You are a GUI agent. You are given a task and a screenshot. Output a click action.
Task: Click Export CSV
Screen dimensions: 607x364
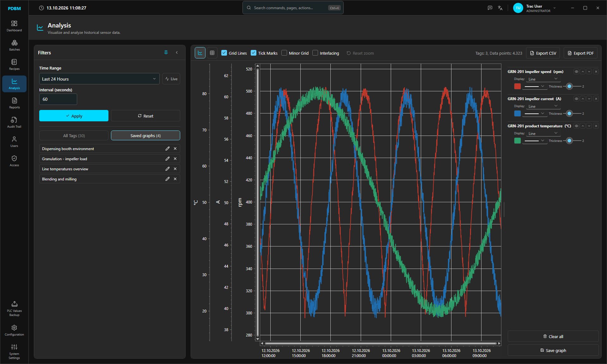(x=543, y=53)
